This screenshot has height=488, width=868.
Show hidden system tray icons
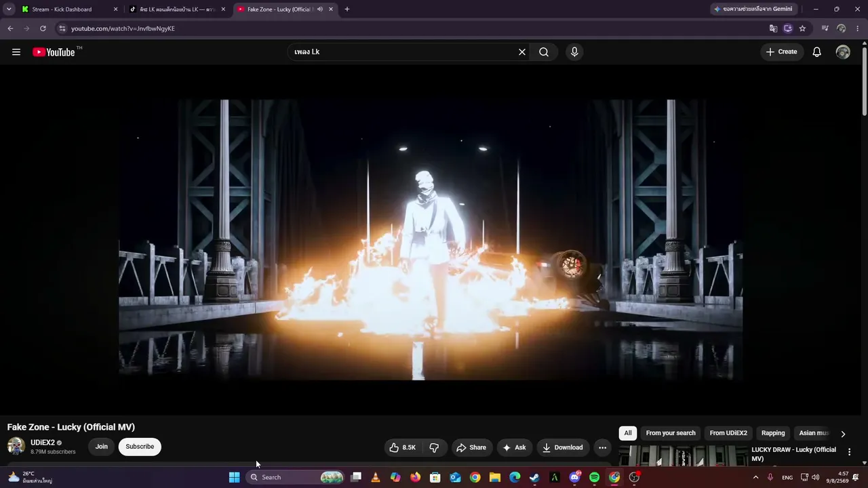[x=756, y=477]
